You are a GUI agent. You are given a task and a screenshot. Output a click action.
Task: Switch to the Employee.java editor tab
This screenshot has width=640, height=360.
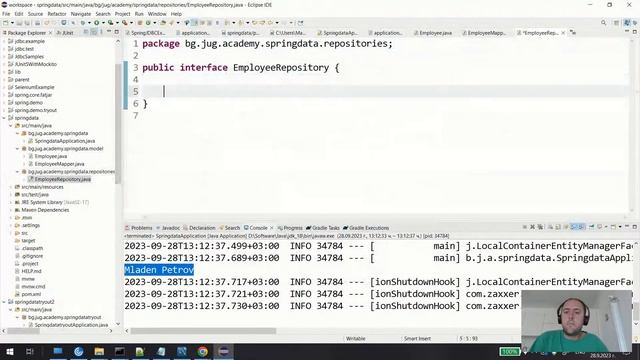(432, 33)
